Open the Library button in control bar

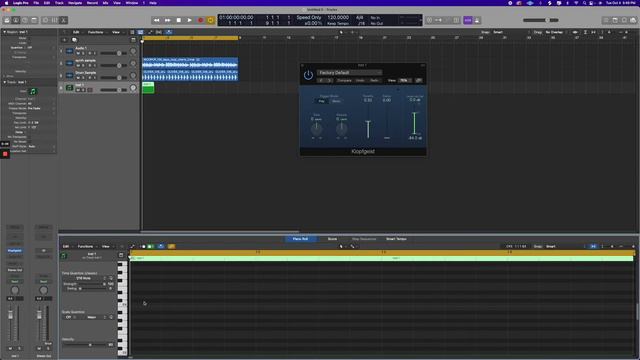point(7,20)
